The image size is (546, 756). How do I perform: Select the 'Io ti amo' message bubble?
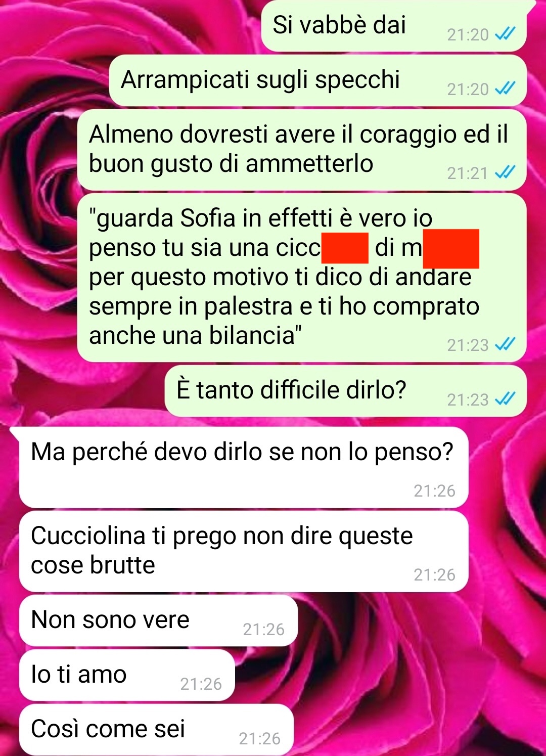tap(127, 675)
